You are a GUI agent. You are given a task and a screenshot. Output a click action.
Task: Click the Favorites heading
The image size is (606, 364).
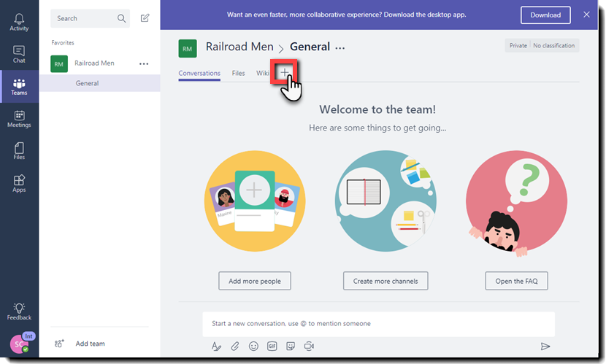click(x=63, y=42)
